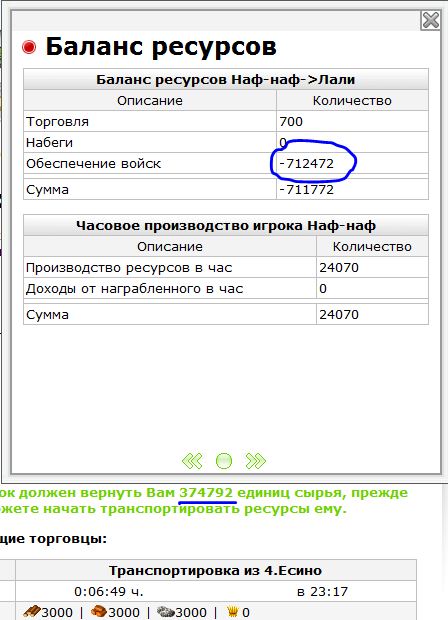Click 'Количество' header in hourly production table
Image resolution: width=448 pixels, height=620 pixels.
pyautogui.click(x=372, y=247)
